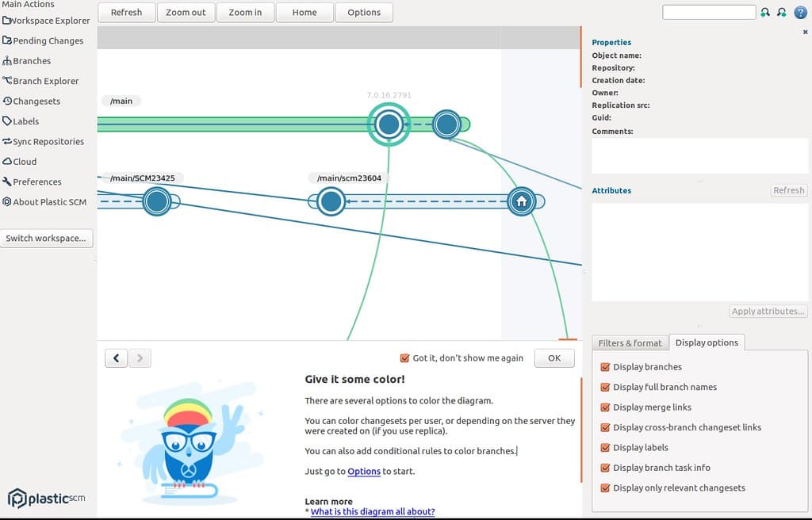Select the Display options tab

click(x=707, y=342)
